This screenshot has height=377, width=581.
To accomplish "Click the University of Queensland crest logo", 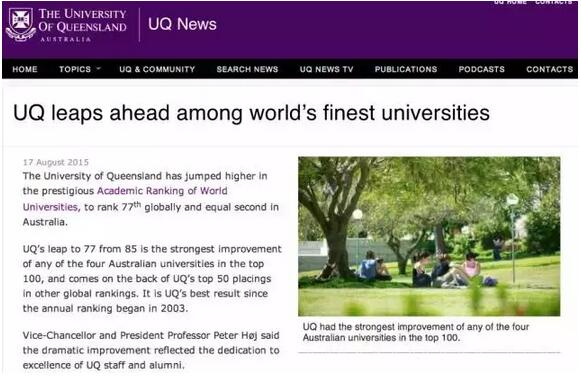I will pos(21,24).
